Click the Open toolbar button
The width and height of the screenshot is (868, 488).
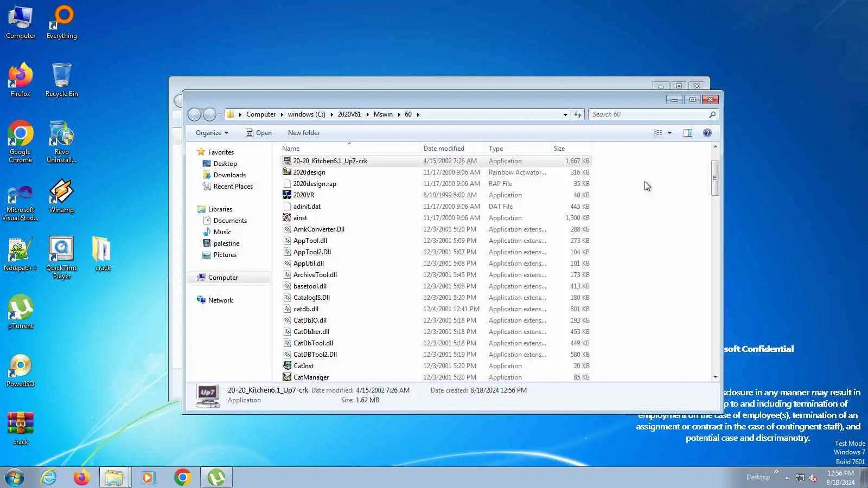[259, 133]
